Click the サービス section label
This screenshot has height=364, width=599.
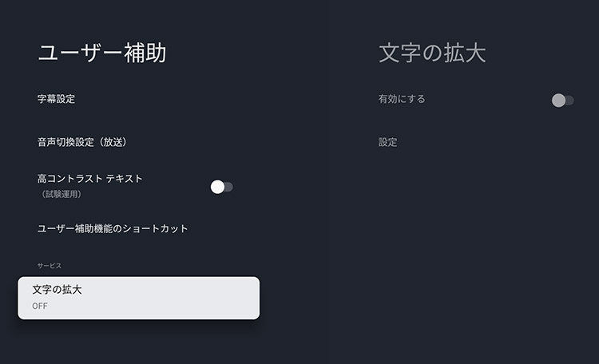click(49, 265)
